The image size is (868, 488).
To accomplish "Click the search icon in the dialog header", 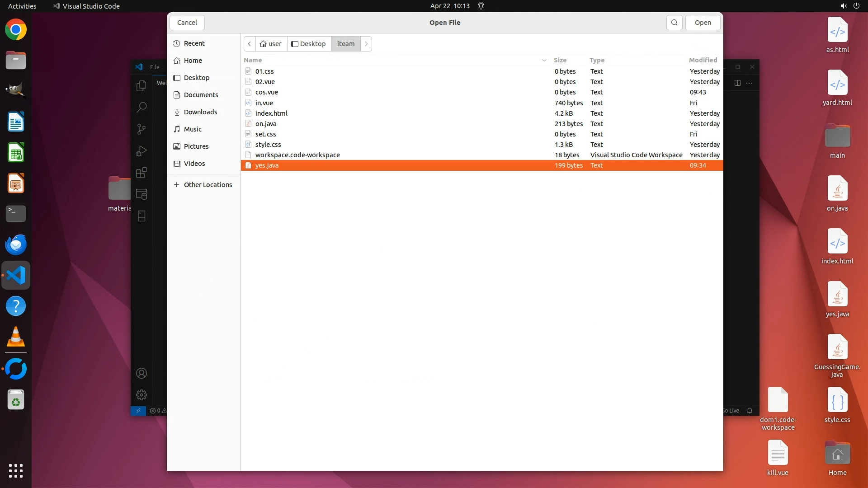I will click(674, 23).
